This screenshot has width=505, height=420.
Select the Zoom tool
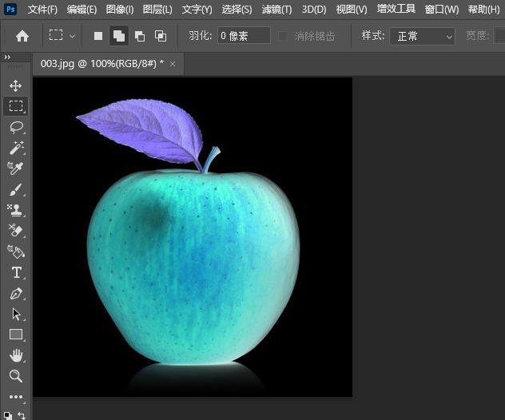(x=16, y=376)
